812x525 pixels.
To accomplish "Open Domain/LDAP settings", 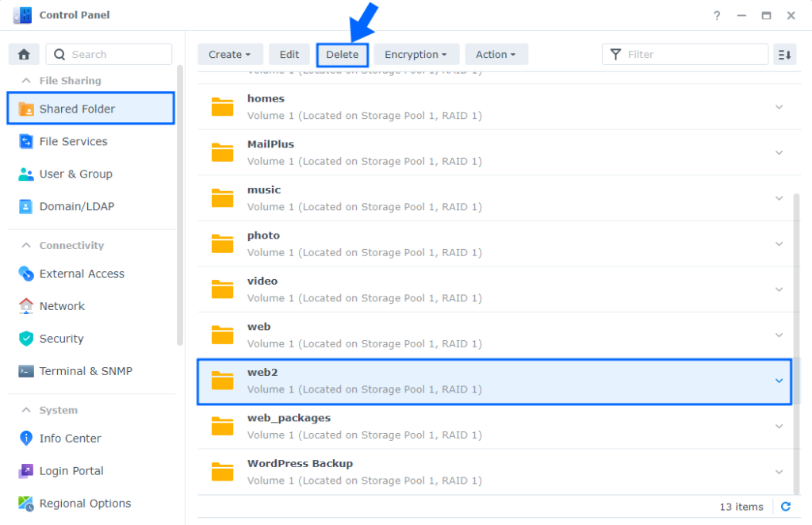I will 76,206.
